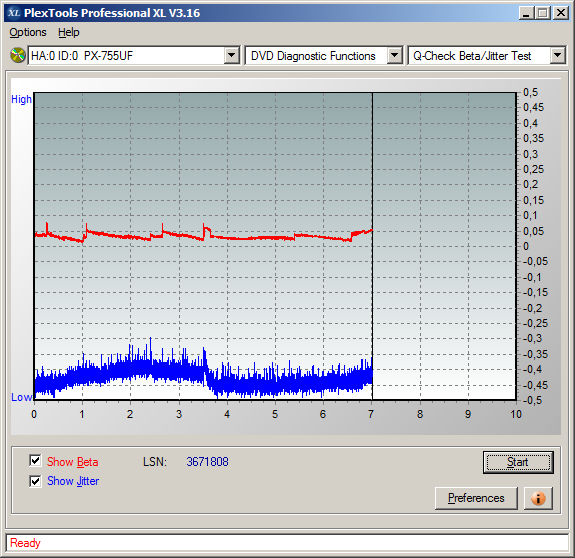Start the Beta/Jitter test

(x=518, y=462)
